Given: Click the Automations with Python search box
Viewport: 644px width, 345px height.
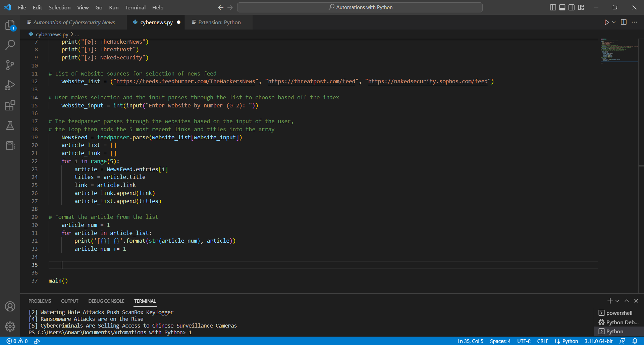Looking at the screenshot, I should (x=360, y=7).
